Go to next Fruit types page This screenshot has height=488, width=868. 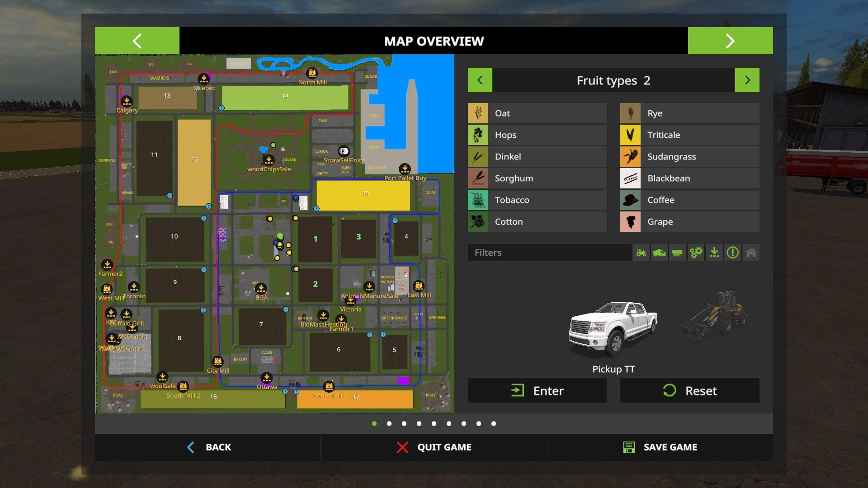[x=747, y=80]
